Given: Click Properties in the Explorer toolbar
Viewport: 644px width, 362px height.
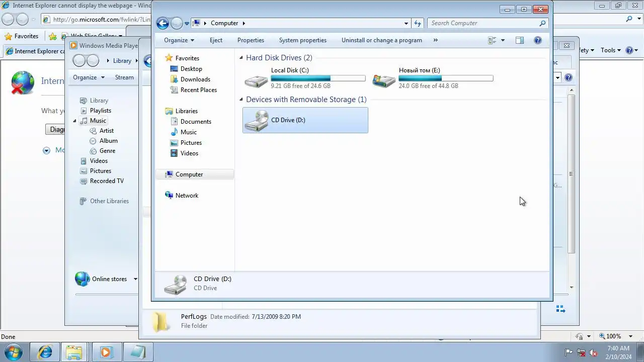Looking at the screenshot, I should [251, 40].
